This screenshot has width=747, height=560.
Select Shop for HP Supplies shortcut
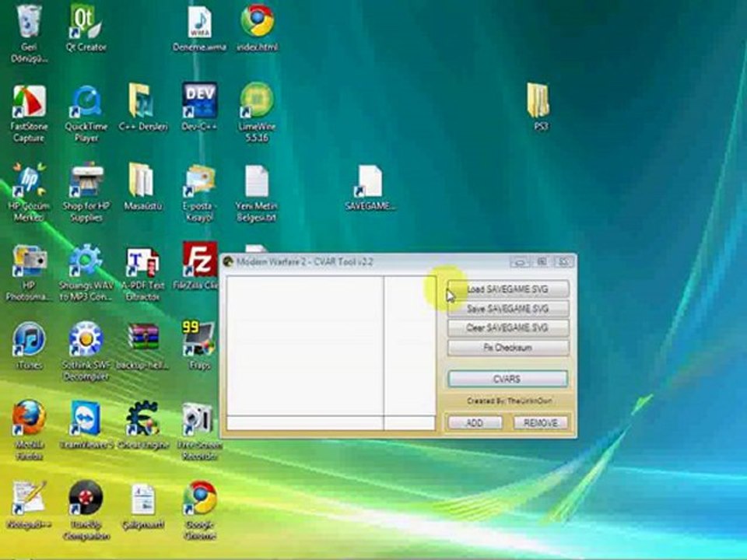pos(86,192)
